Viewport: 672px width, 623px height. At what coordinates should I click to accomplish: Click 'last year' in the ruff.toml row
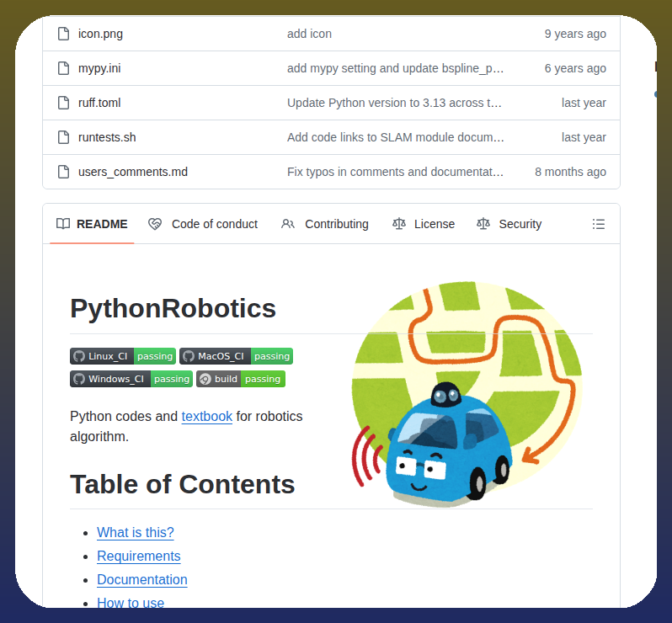point(584,103)
